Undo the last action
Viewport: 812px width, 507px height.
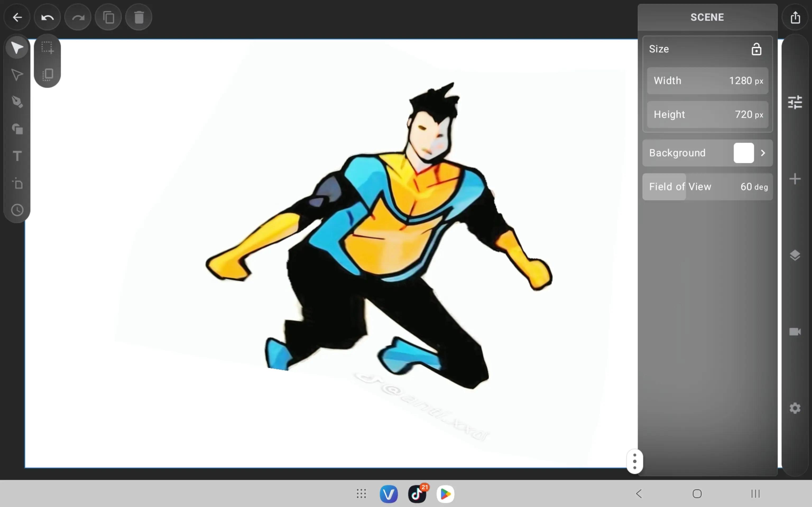(x=47, y=17)
